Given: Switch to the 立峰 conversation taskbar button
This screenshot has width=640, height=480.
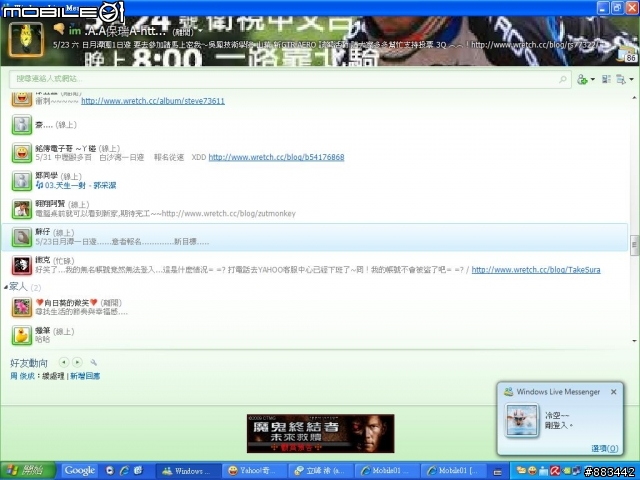Looking at the screenshot, I should pyautogui.click(x=321, y=471).
